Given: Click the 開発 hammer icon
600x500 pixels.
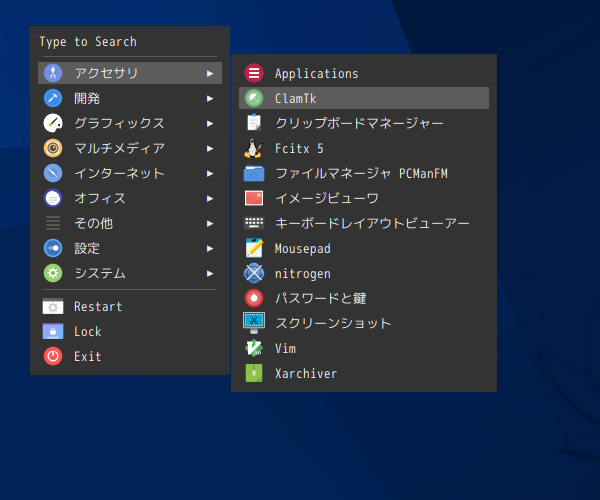Looking at the screenshot, I should 53,98.
